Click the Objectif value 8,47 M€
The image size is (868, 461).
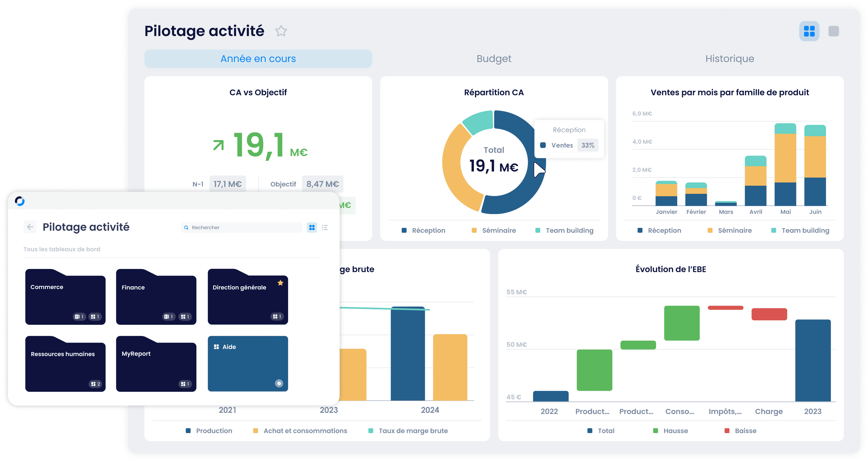coord(322,184)
